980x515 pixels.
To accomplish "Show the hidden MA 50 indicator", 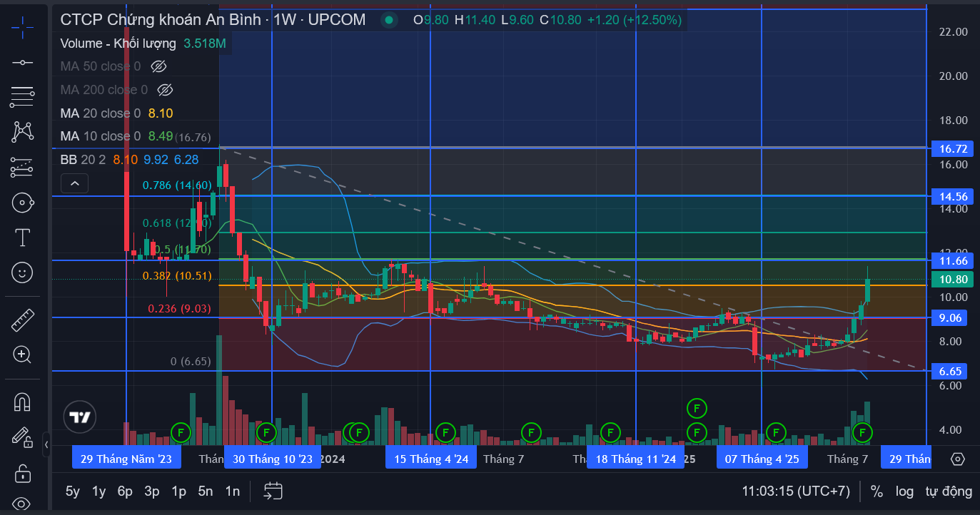I will point(159,66).
